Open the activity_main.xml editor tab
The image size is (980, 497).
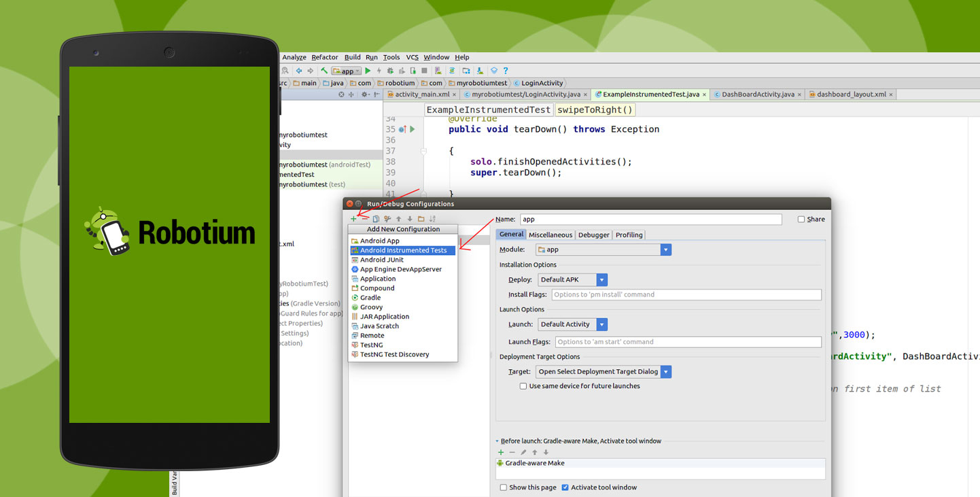point(422,95)
